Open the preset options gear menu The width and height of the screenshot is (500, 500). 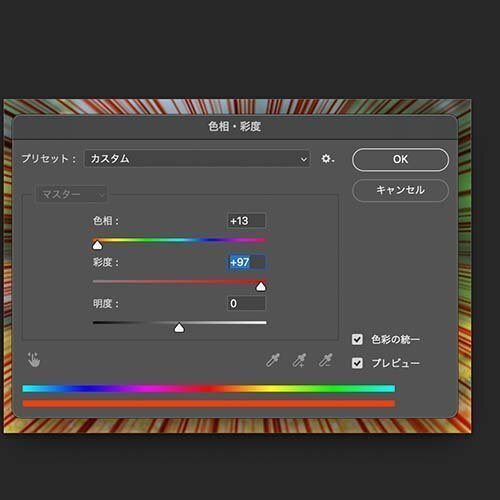327,159
